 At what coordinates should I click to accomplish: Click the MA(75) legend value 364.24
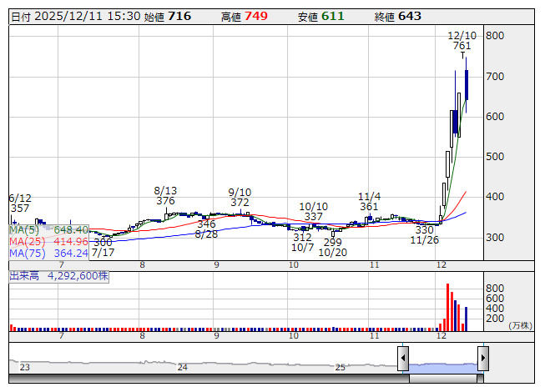[69, 253]
